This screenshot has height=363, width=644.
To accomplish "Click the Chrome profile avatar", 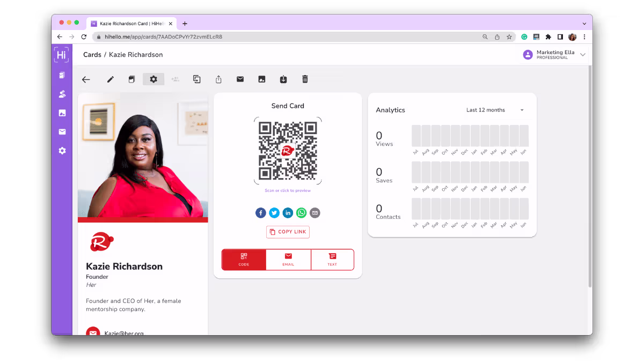I will [x=572, y=37].
